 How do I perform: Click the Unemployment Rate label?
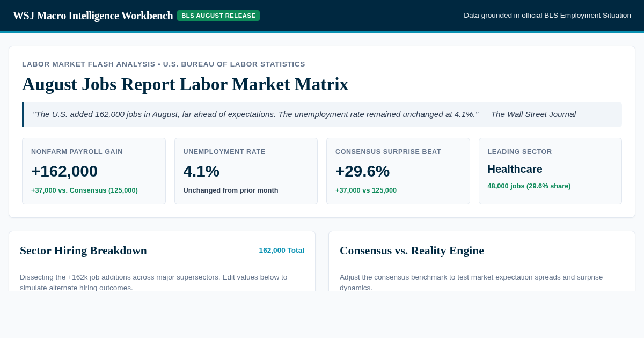pyautogui.click(x=224, y=152)
